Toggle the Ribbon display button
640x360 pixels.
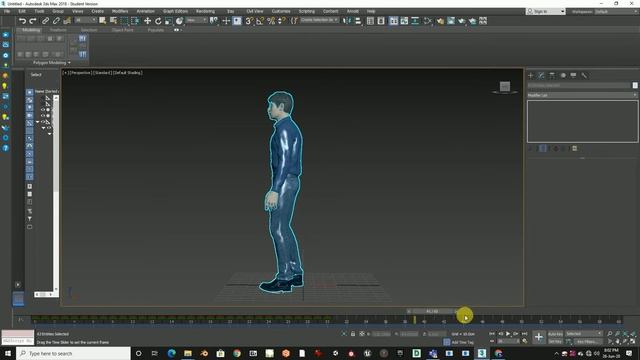[393, 21]
